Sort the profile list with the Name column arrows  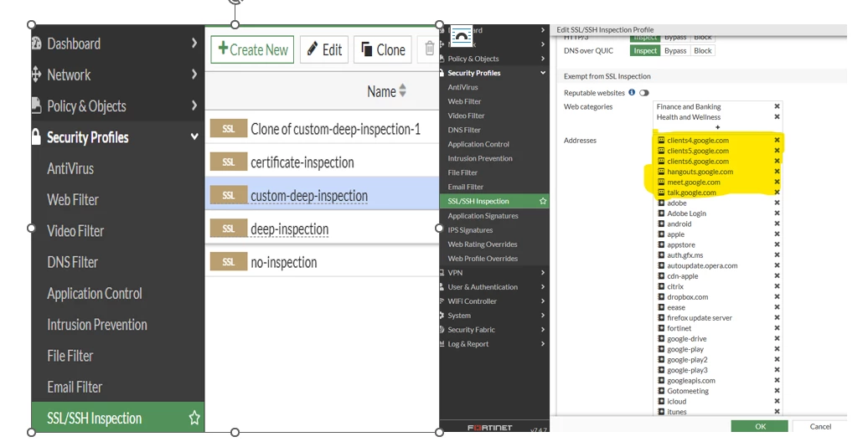402,90
